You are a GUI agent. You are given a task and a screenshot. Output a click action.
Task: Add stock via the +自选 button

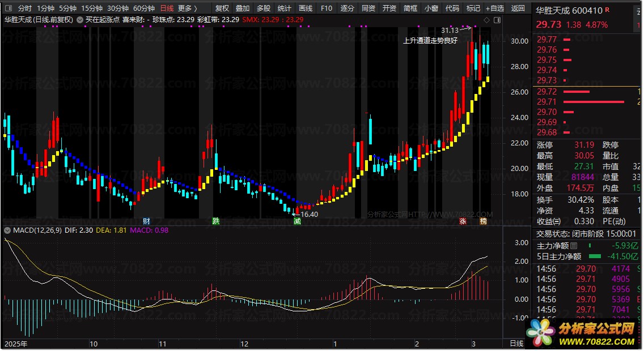(494, 8)
